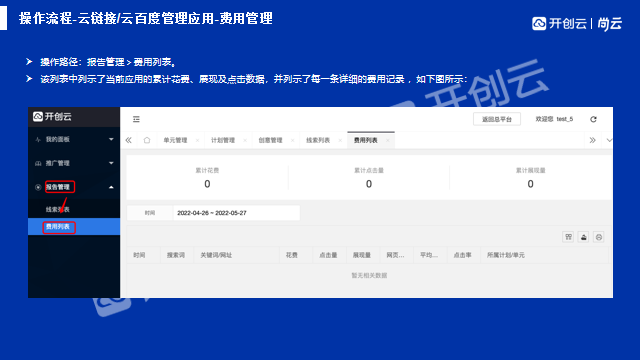Go to the home tab icon
The image size is (640, 360).
pyautogui.click(x=147, y=140)
